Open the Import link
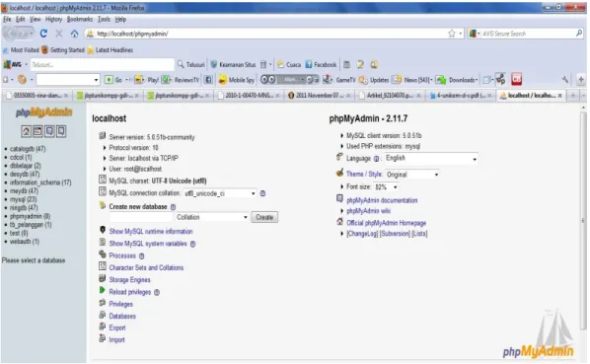The height and width of the screenshot is (364, 590). click(116, 340)
